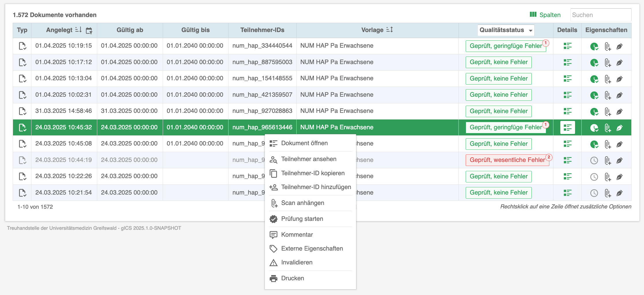Click 'Geprüft, geringfügige Fehler' badge in highlighted row
Viewport: 644px width, 295px height.
coord(506,127)
